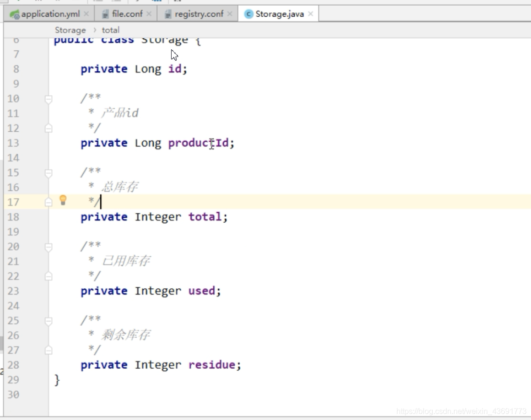Viewport: 531px width, 420px height.
Task: Collapse the Javadoc comment at line 25
Action: coord(48,321)
